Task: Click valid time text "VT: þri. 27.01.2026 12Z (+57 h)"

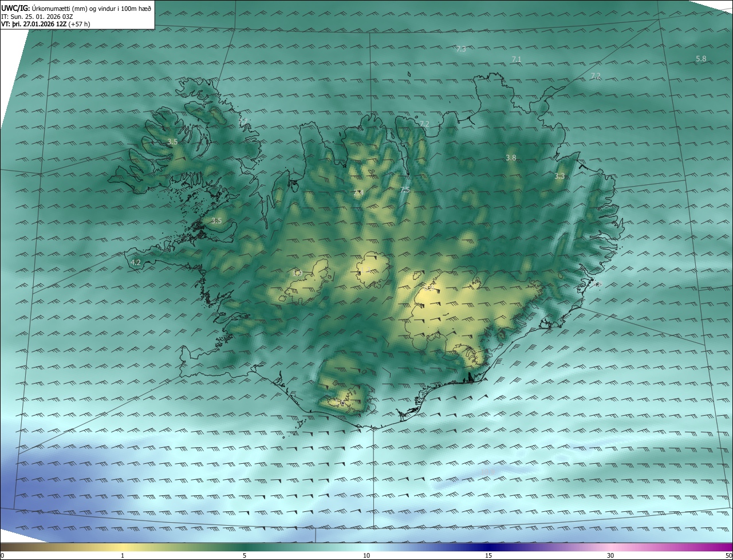Action: [x=45, y=24]
